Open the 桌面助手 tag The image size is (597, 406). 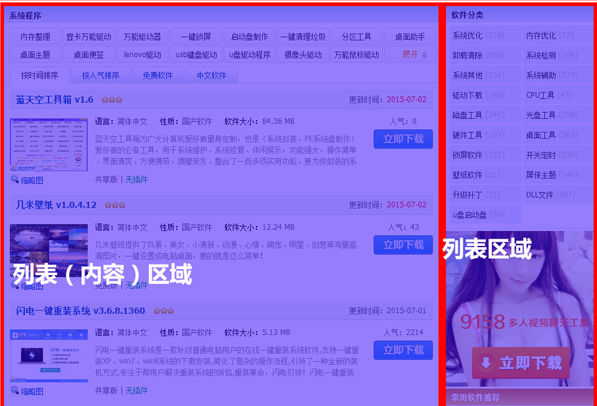pyautogui.click(x=410, y=37)
